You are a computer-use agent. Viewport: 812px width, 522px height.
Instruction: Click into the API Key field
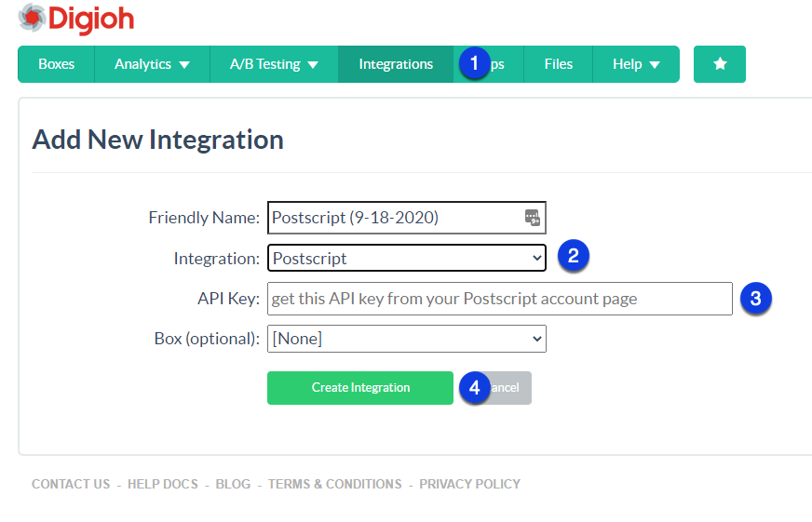coord(500,299)
